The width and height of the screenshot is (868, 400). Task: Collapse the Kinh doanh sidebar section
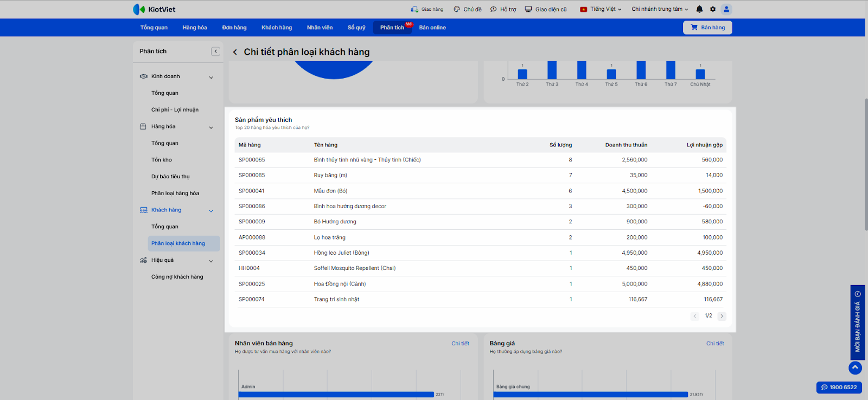(x=211, y=77)
